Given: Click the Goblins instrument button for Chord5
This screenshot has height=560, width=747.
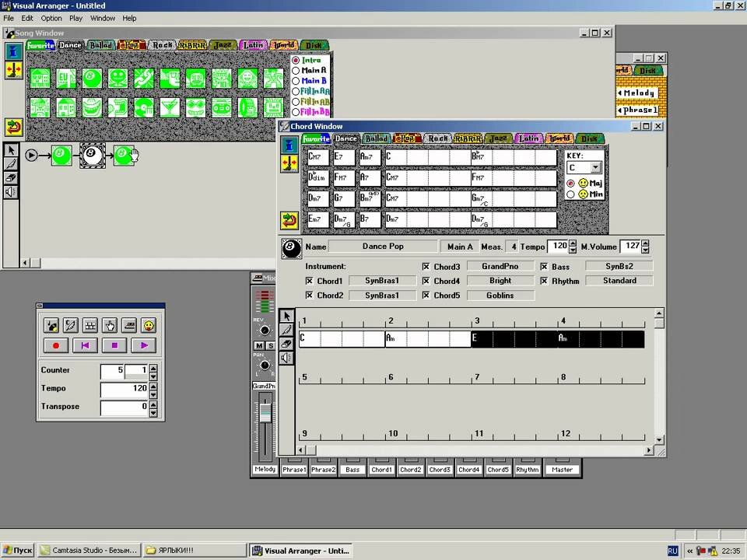Looking at the screenshot, I should [500, 296].
